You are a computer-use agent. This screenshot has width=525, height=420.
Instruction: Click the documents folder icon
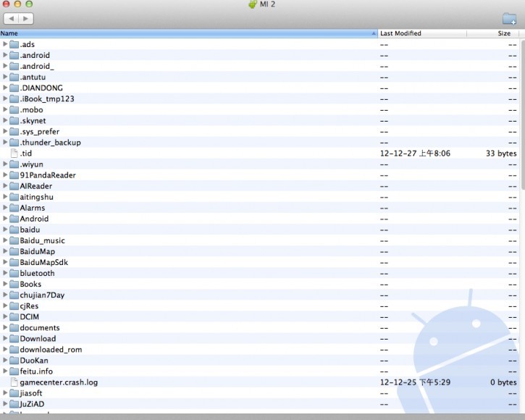[x=14, y=328]
